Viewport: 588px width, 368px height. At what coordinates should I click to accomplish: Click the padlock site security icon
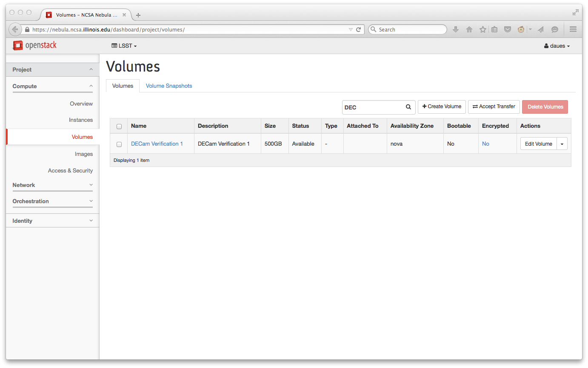tap(27, 30)
